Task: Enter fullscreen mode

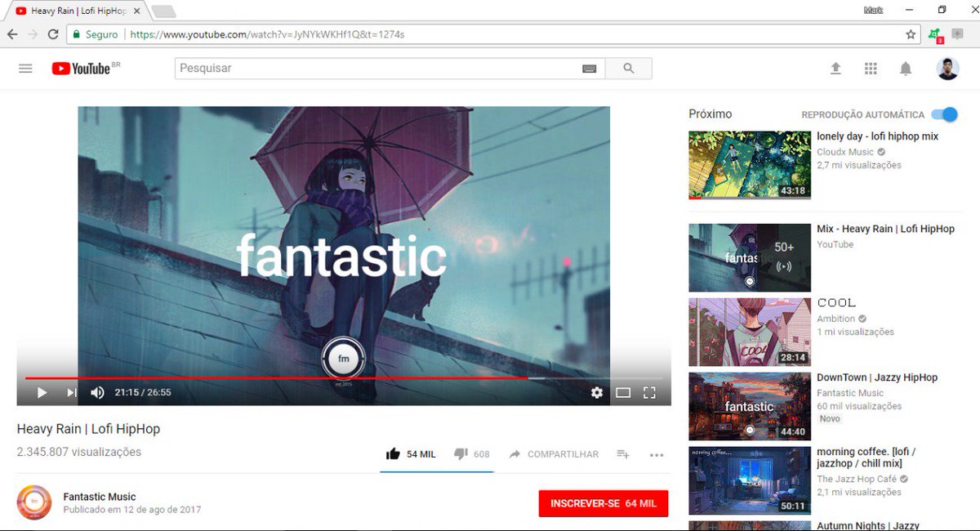Action: pos(649,393)
